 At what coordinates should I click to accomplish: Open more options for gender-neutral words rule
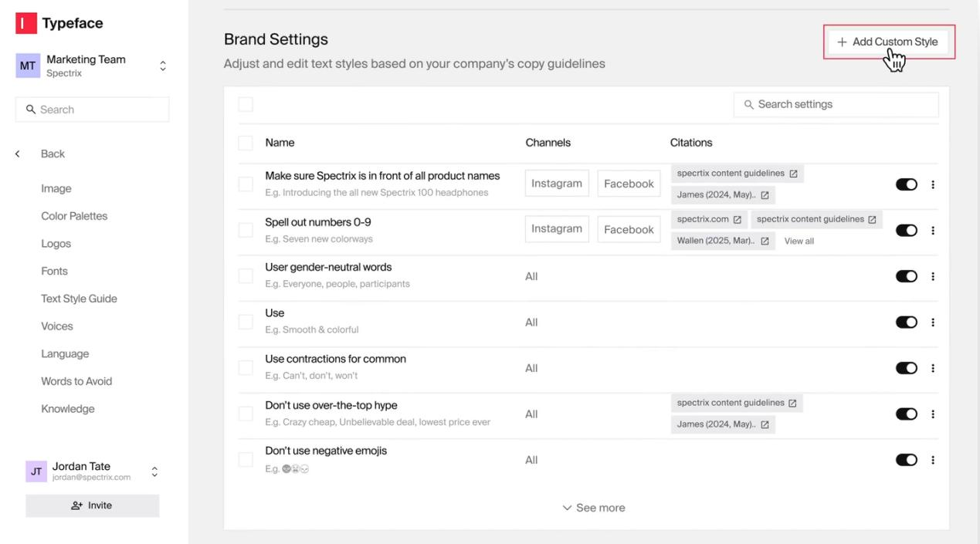[x=933, y=276]
